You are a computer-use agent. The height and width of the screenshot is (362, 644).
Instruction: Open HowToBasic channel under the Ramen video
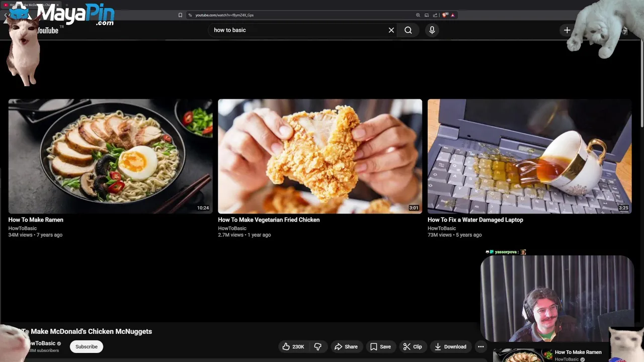tap(23, 228)
